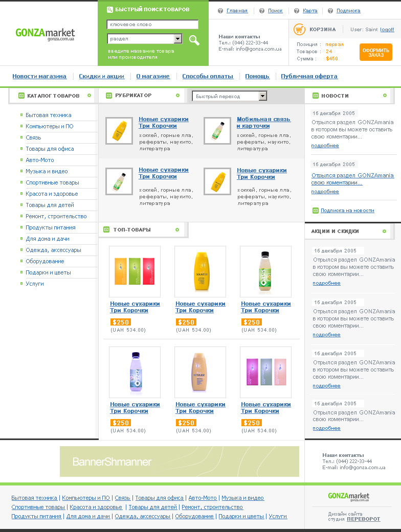This screenshot has height=532, width=401.
Task: Click the green dot icon in the Новости header
Action: pos(385,96)
